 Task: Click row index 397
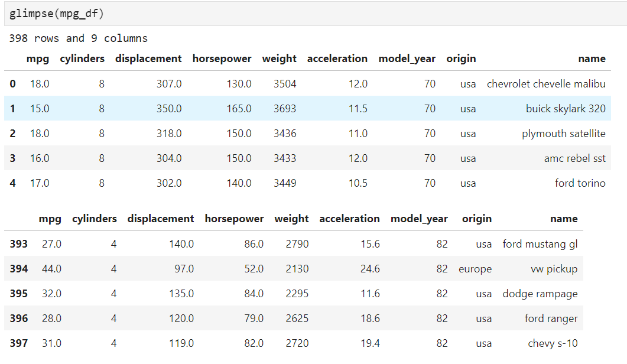click(18, 343)
